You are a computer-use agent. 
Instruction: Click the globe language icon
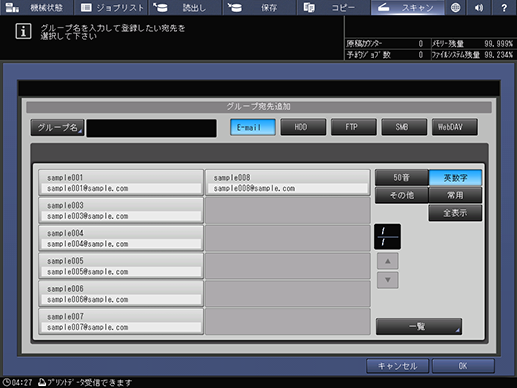(455, 7)
